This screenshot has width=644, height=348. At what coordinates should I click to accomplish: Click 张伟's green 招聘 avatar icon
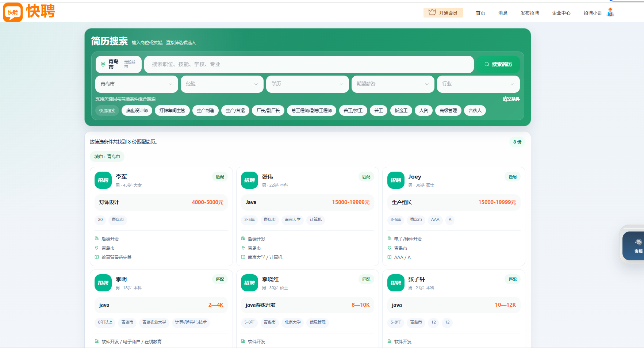coord(249,180)
